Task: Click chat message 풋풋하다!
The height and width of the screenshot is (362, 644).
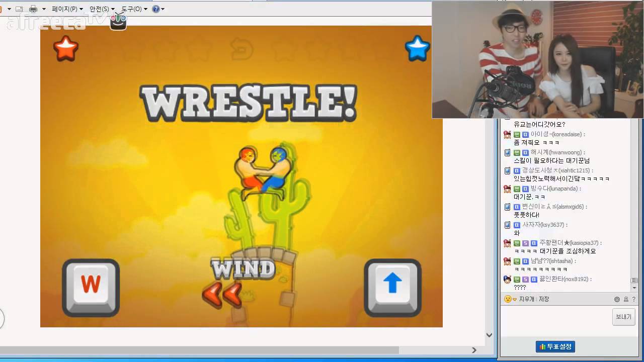Action: tap(526, 215)
